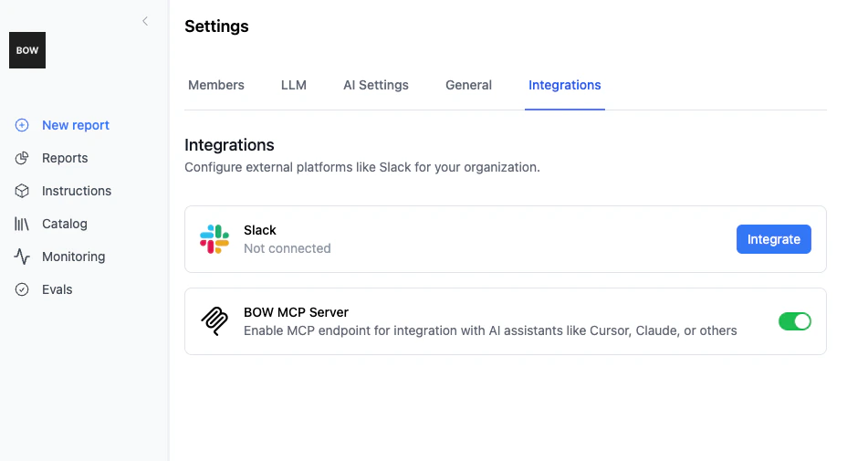Collapse the sidebar with the chevron arrow
This screenshot has width=868, height=461.
coord(145,21)
